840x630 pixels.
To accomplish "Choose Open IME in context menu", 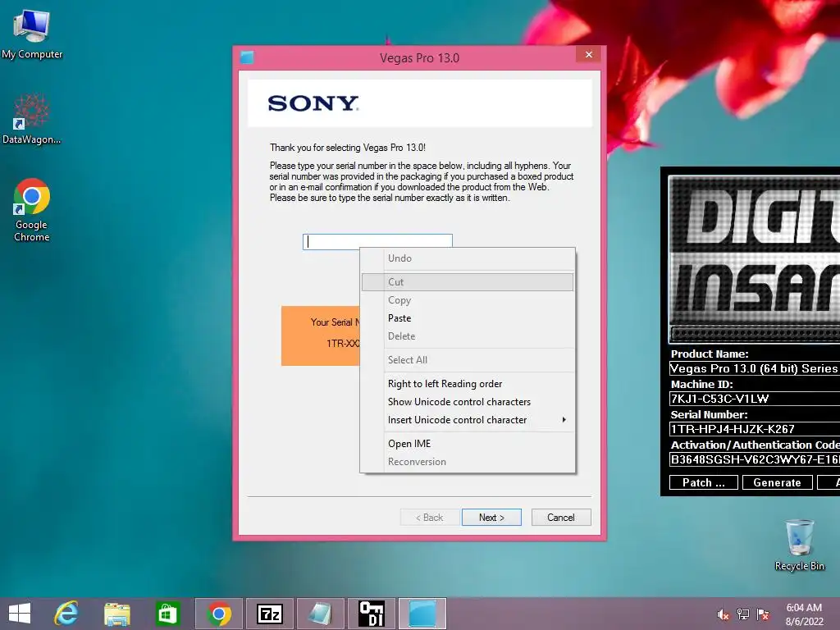I will (x=467, y=444).
